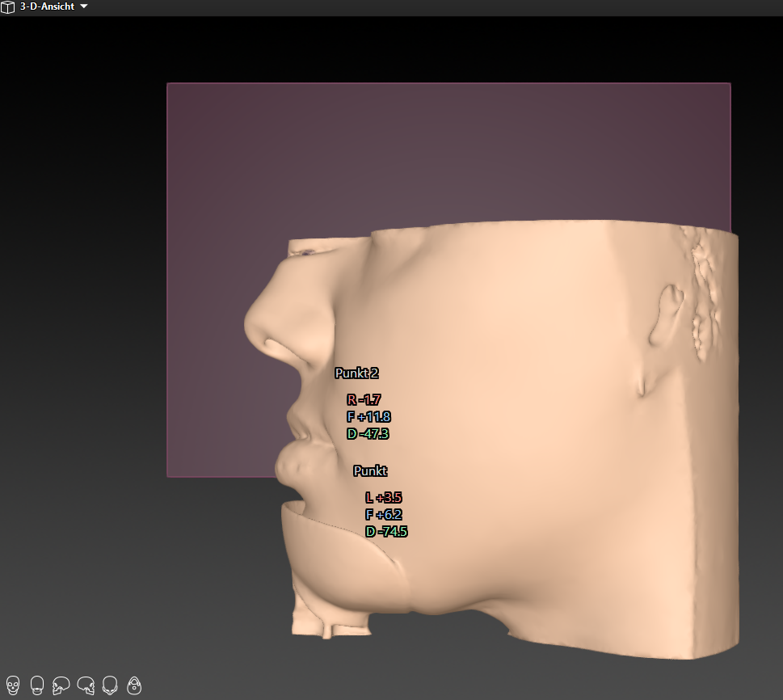Click the 3-D-Ansicht view title
The height and width of the screenshot is (700, 783).
coord(47,6)
